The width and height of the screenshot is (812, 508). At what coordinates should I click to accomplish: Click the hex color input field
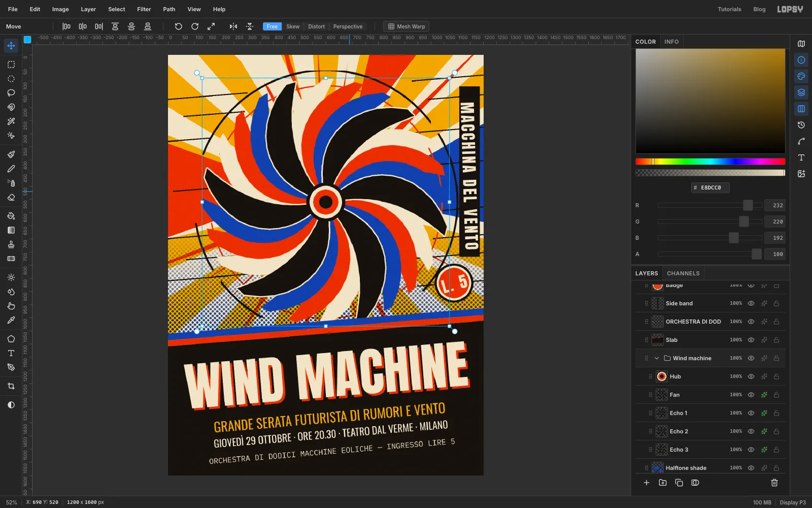pyautogui.click(x=710, y=187)
